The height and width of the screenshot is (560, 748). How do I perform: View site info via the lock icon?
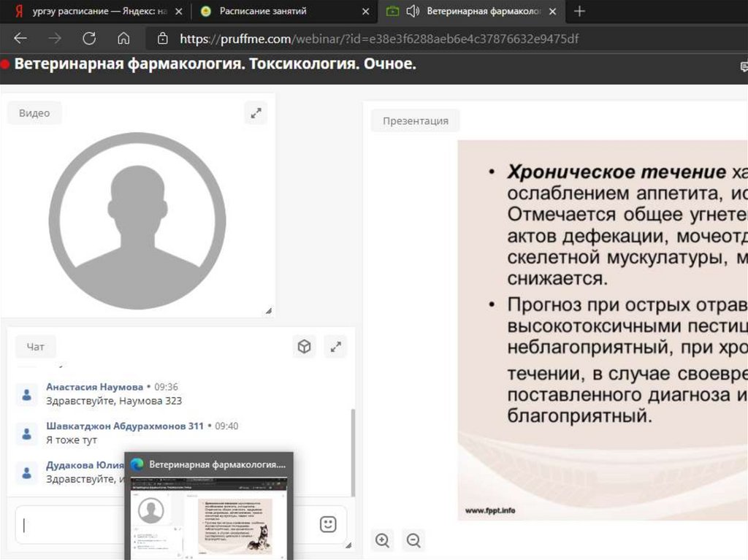pos(163,39)
